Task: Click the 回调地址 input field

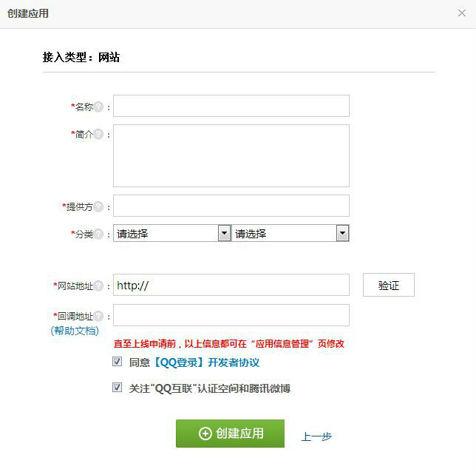Action: click(231, 315)
